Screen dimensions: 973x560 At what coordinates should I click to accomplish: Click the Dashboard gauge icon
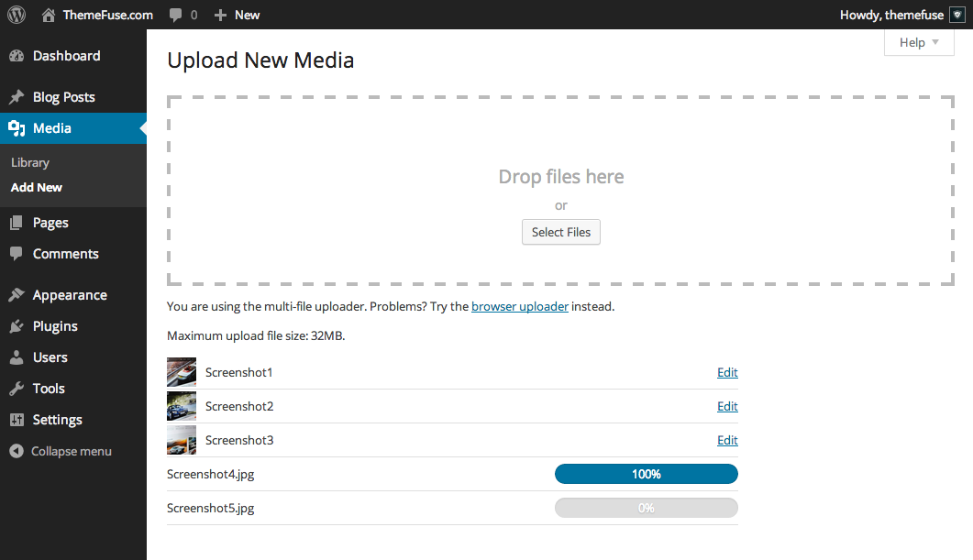(17, 56)
